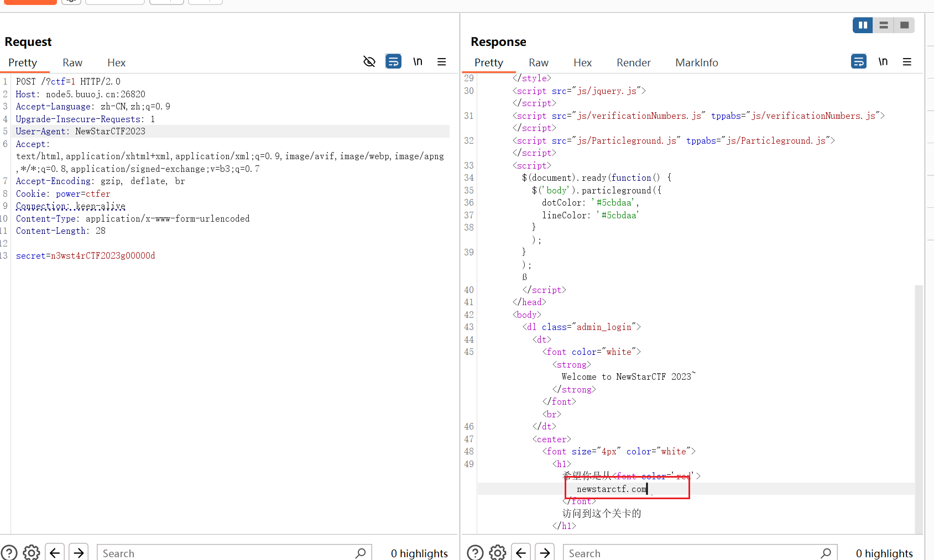Click the Accept-Encoding header line
This screenshot has height=560, width=934.
pos(101,181)
